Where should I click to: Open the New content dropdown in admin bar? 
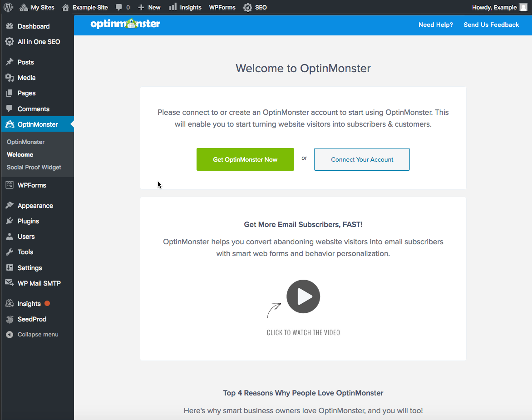tap(149, 7)
